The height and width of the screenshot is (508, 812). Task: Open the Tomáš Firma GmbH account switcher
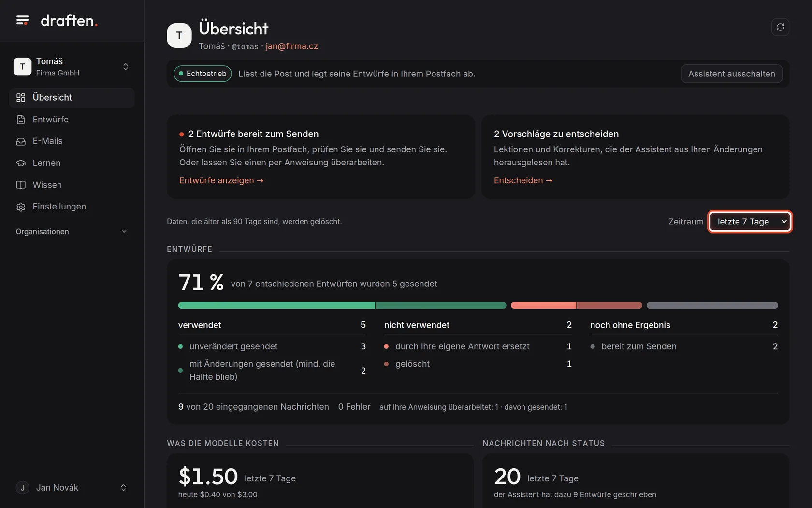coord(72,67)
